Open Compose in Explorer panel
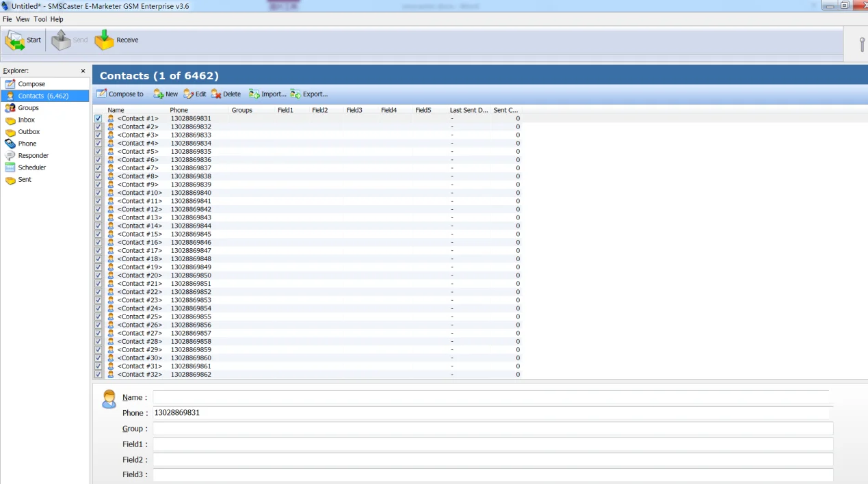Screen dimensions: 868x484 click(31, 84)
